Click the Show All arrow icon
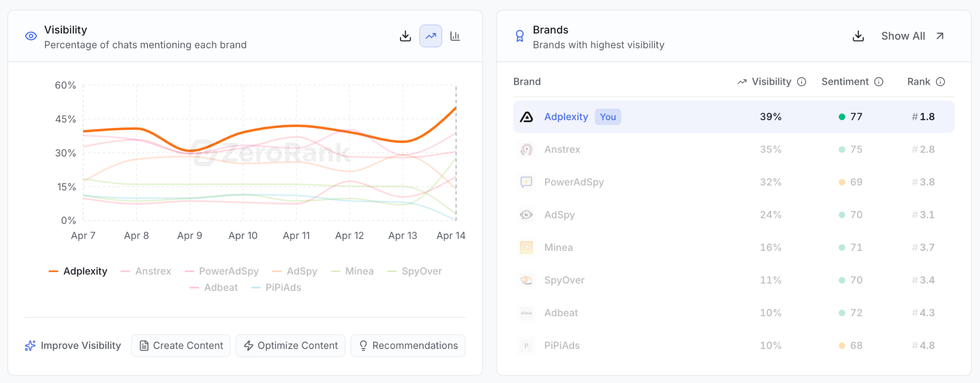Screen dimensions: 980x383 [940, 36]
